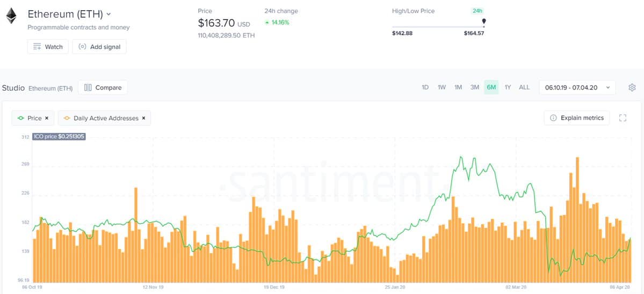
Task: Select the 1Y time range
Action: tap(508, 87)
